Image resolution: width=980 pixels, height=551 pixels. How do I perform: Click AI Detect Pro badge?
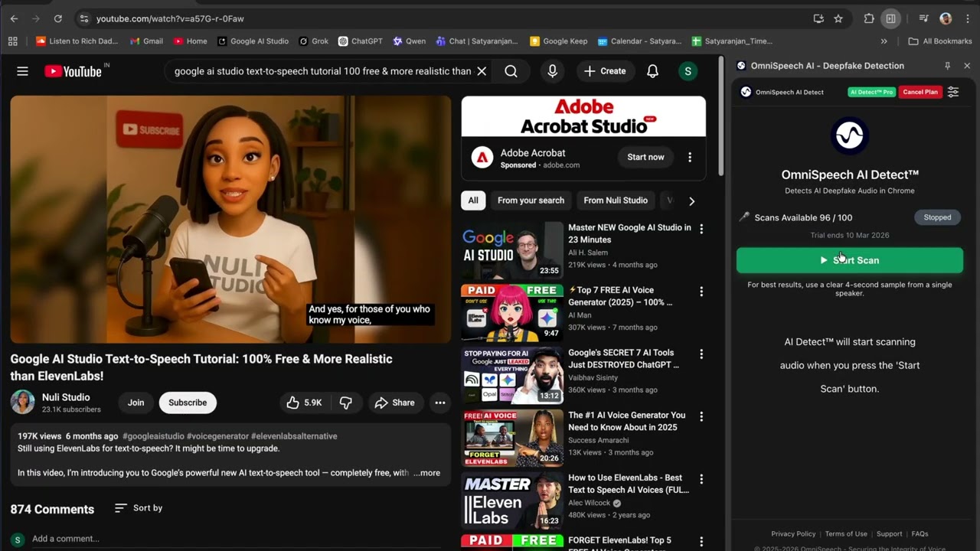pos(871,92)
